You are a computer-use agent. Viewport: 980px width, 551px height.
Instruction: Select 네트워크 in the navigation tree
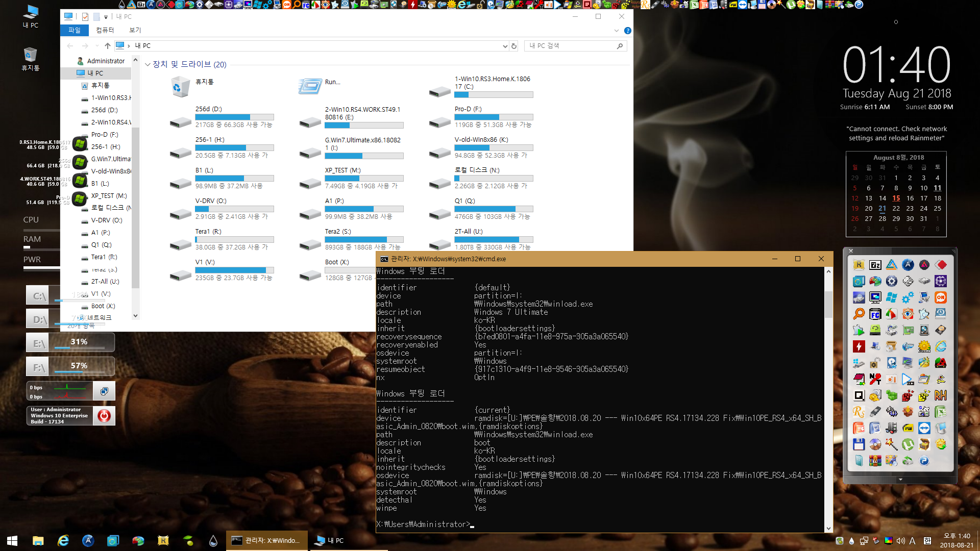100,317
